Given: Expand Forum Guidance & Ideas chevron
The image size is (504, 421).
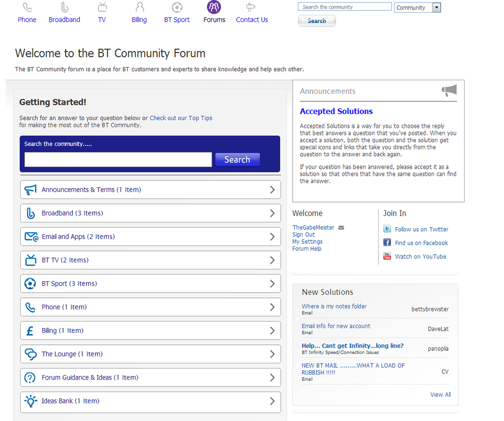Looking at the screenshot, I should [272, 378].
